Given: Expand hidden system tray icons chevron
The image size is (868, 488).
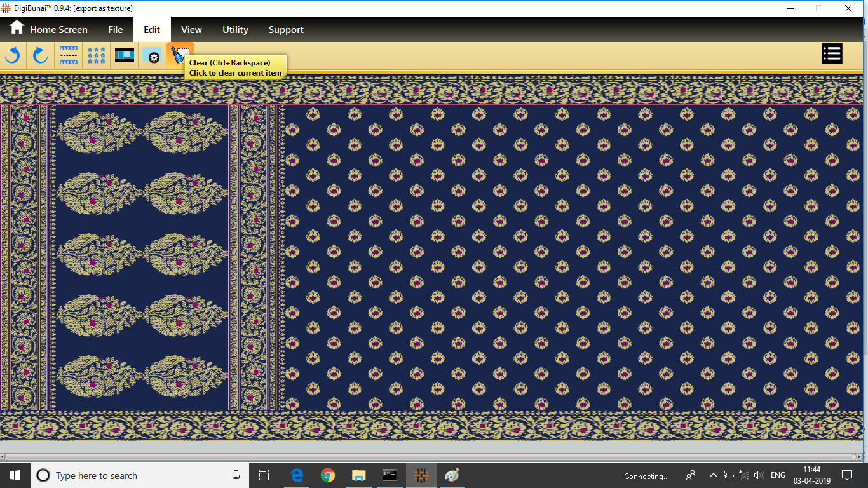Looking at the screenshot, I should pyautogui.click(x=713, y=475).
